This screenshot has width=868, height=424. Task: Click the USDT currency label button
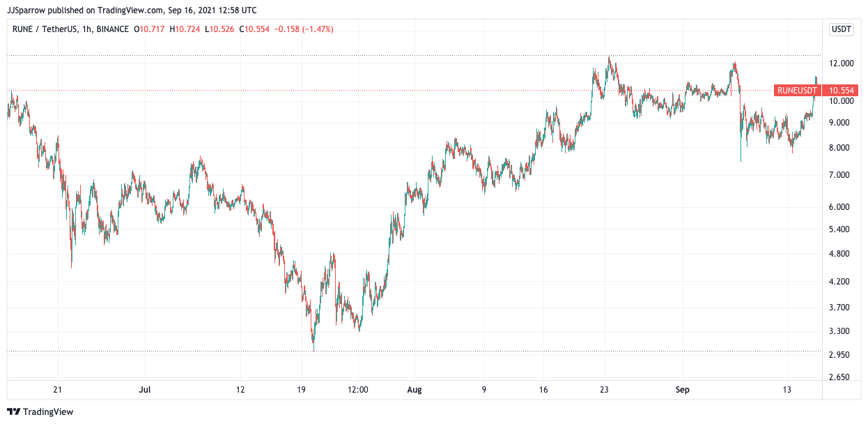click(842, 29)
